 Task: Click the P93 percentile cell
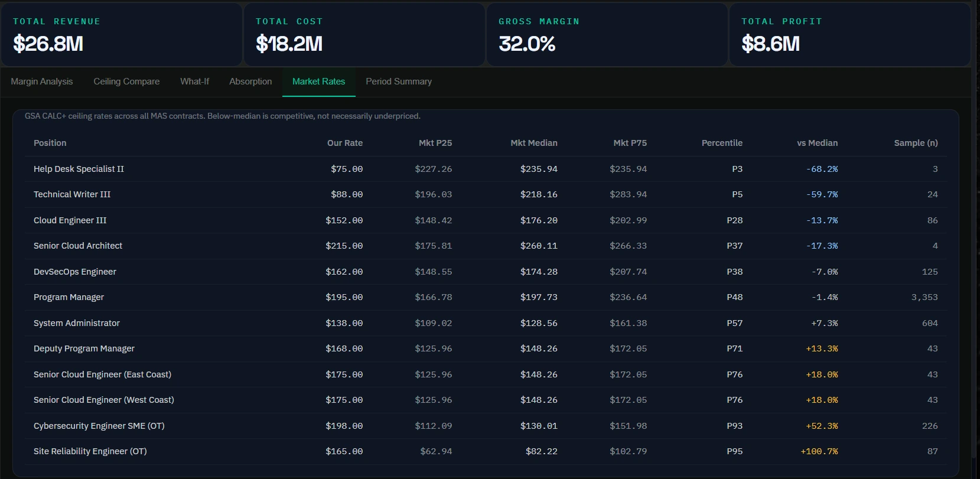[735, 426]
